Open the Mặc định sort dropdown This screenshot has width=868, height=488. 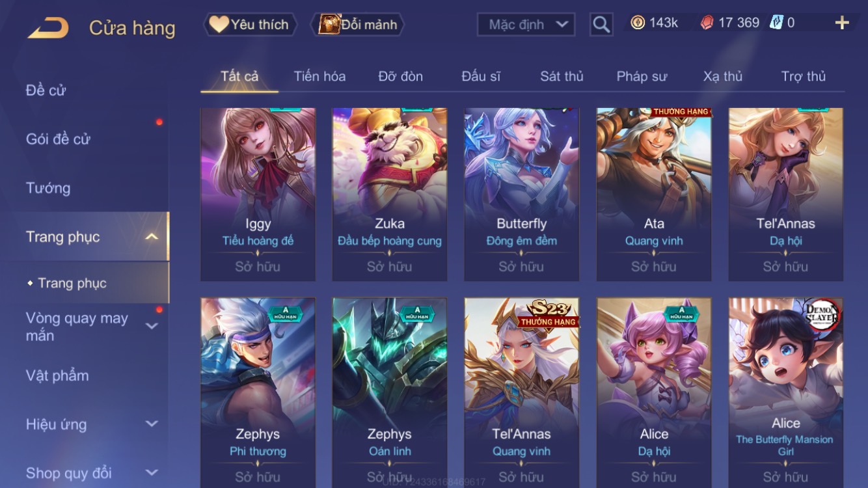click(x=526, y=25)
